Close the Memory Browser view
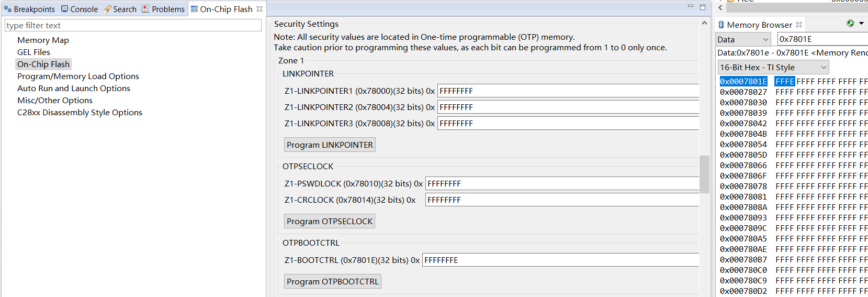 799,25
